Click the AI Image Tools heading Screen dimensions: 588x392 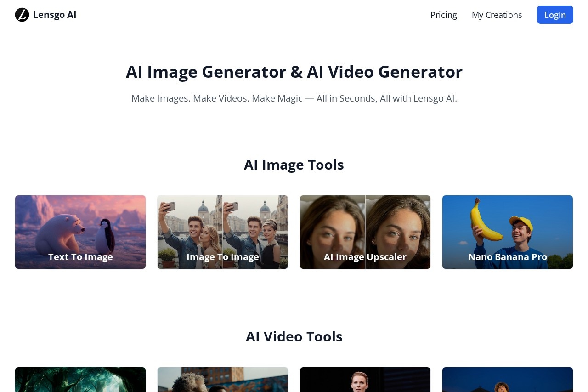294,165
